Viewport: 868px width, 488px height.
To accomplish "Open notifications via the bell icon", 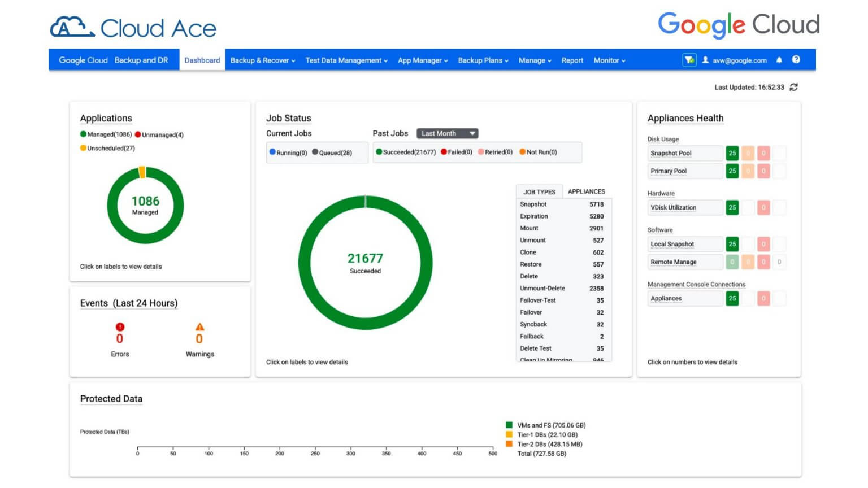I will [779, 60].
